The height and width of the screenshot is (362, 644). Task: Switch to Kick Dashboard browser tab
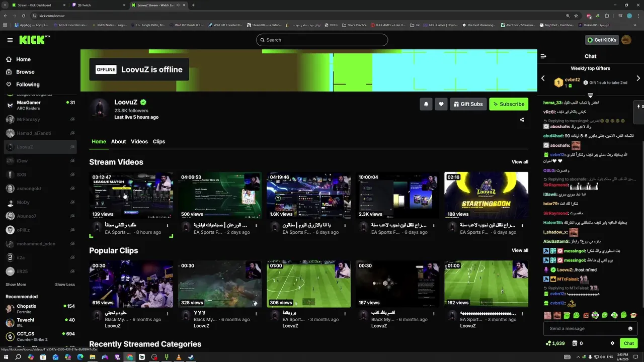click(x=38, y=5)
